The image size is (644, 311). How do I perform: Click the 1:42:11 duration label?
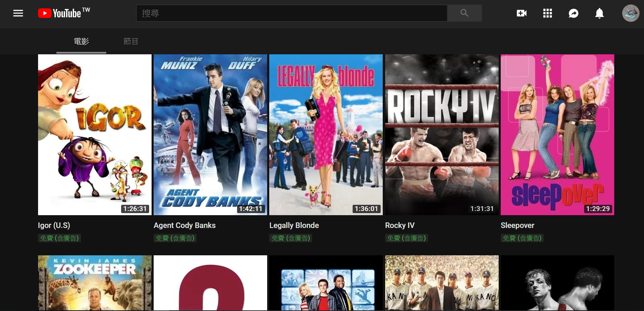coord(251,209)
